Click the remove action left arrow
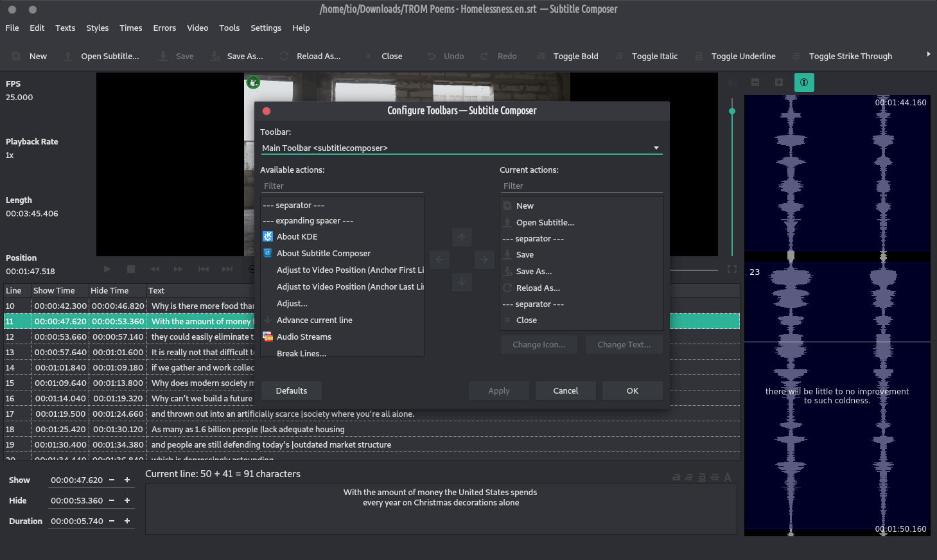937x560 pixels. tap(439, 259)
